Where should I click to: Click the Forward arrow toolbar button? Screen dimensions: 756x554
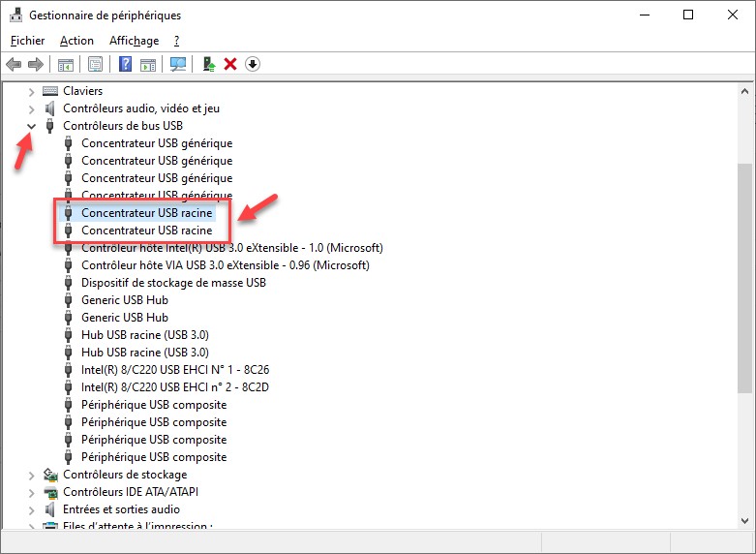[x=36, y=64]
